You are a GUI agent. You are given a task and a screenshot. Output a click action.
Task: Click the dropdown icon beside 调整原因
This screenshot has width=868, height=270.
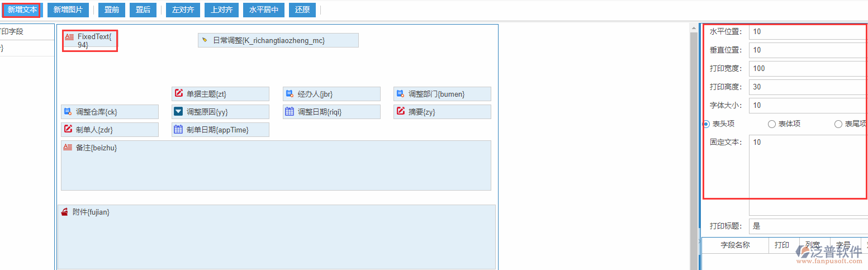178,111
